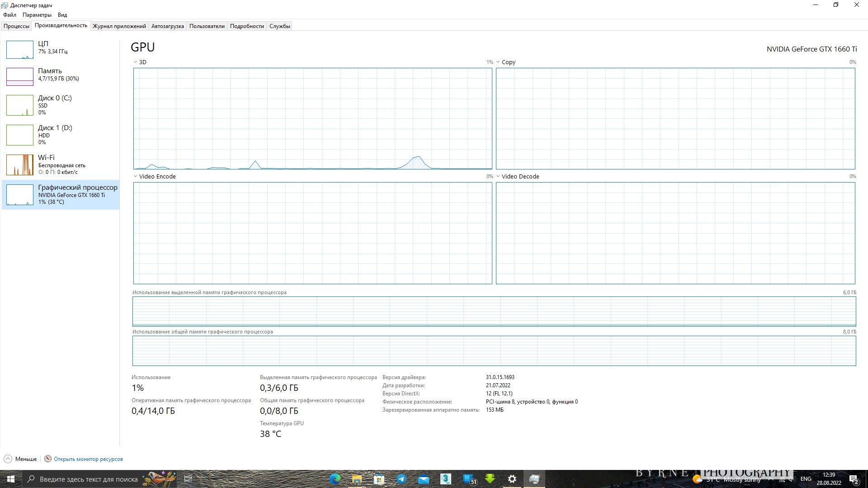
Task: Open the Video Decode graph dropdown
Action: click(x=498, y=177)
